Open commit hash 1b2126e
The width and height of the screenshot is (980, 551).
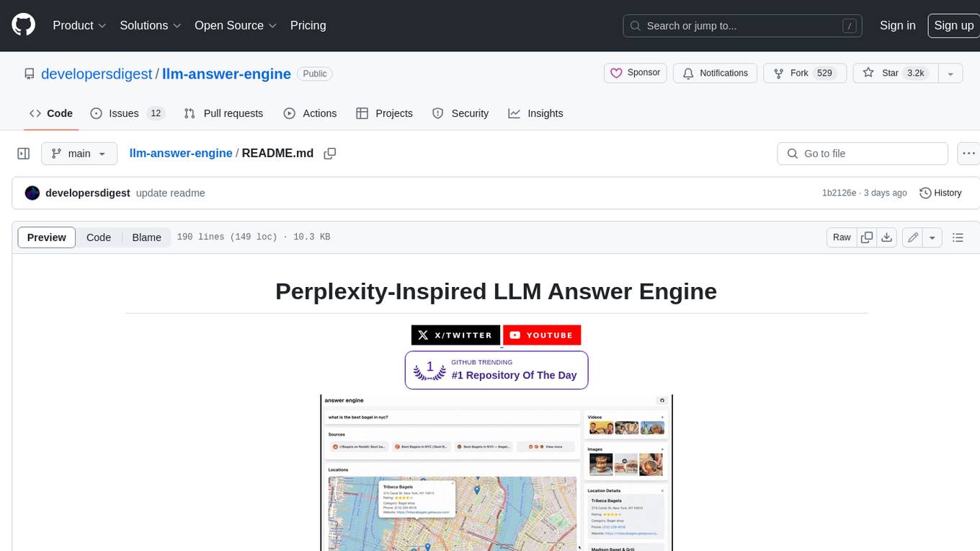click(839, 193)
